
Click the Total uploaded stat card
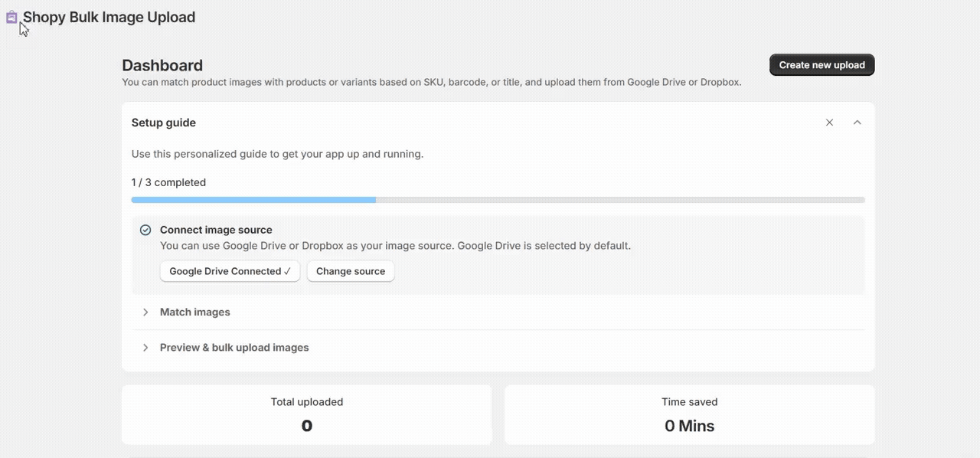[306, 414]
